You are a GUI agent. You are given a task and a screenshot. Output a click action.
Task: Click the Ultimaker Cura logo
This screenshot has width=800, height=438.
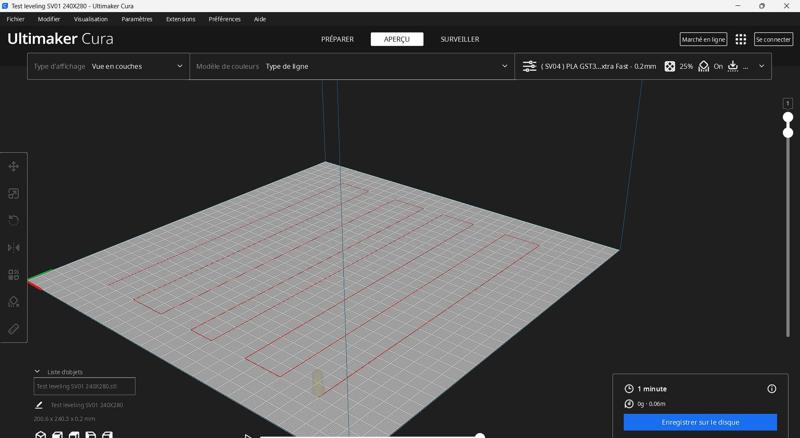point(60,39)
